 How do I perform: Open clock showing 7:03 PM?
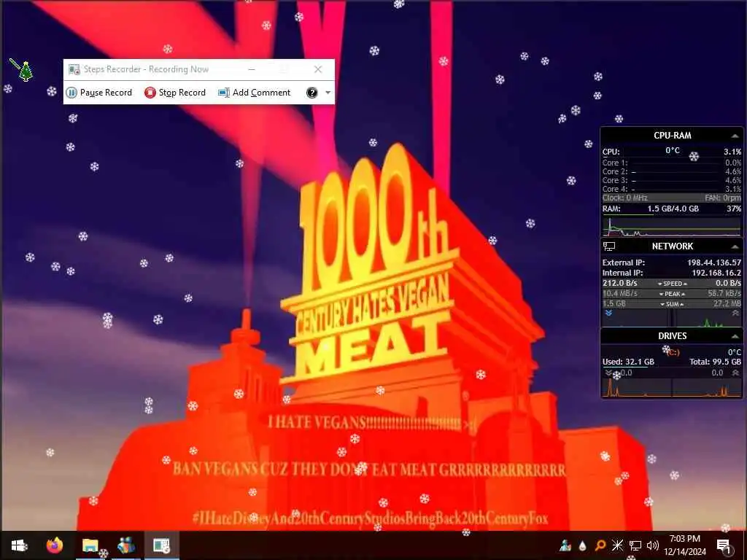pos(685,545)
